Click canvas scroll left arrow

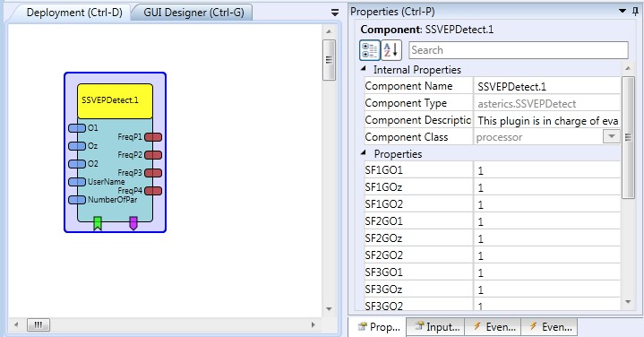point(16,324)
